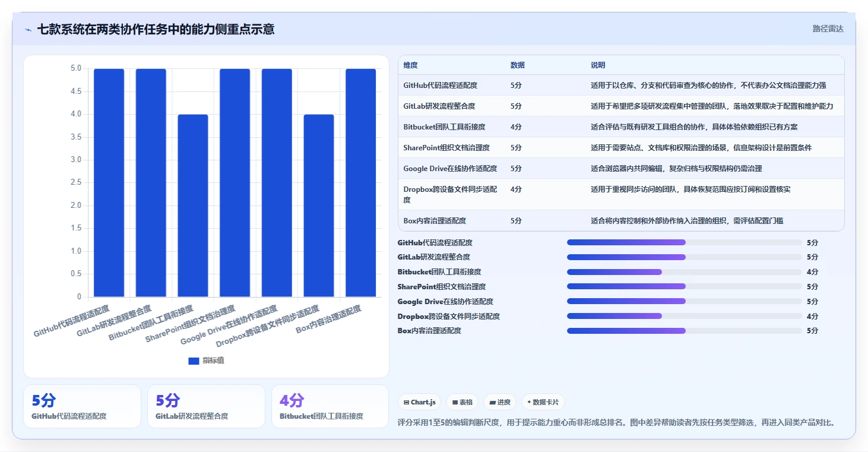
Task: Click the SharePoint组织文档治理度 x-axis label
Action: pyautogui.click(x=191, y=324)
